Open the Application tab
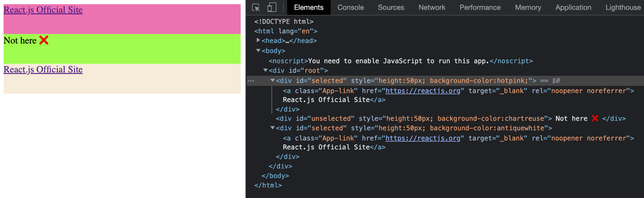The width and height of the screenshot is (644, 198). pos(573,7)
